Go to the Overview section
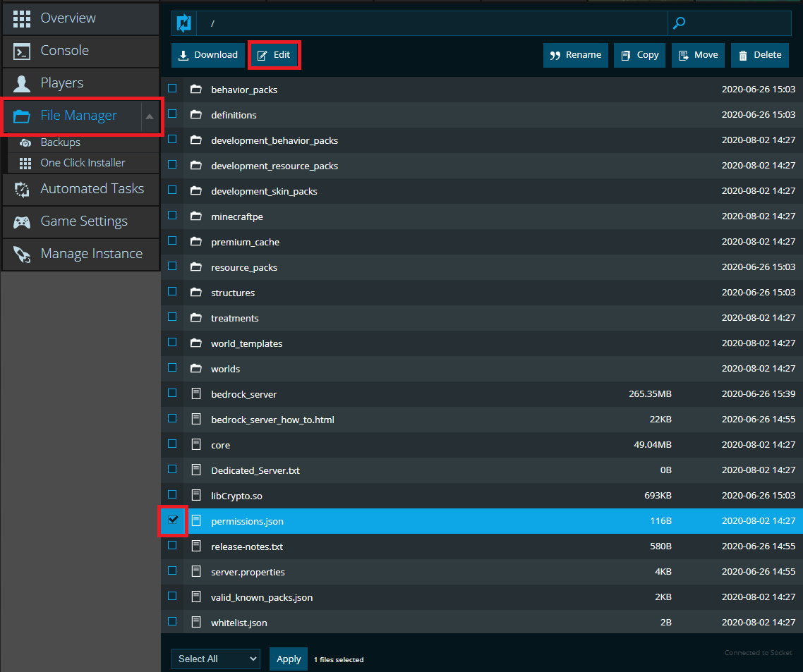The height and width of the screenshot is (672, 803). [x=68, y=18]
